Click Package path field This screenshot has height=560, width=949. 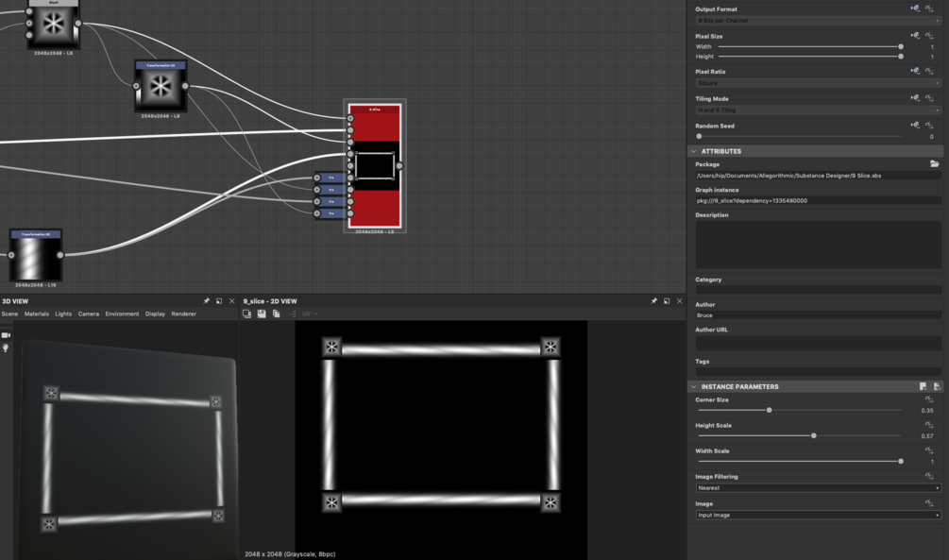tap(819, 176)
